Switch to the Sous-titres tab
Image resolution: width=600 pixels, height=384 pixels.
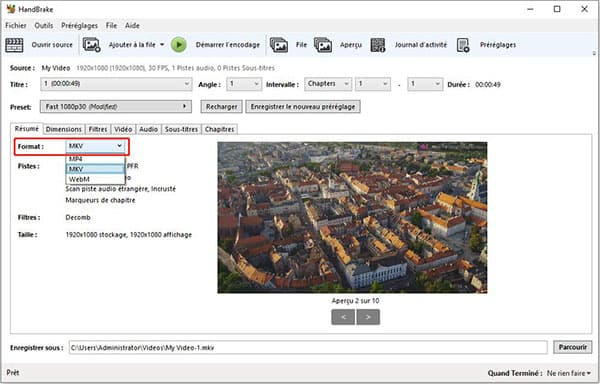[x=181, y=129]
